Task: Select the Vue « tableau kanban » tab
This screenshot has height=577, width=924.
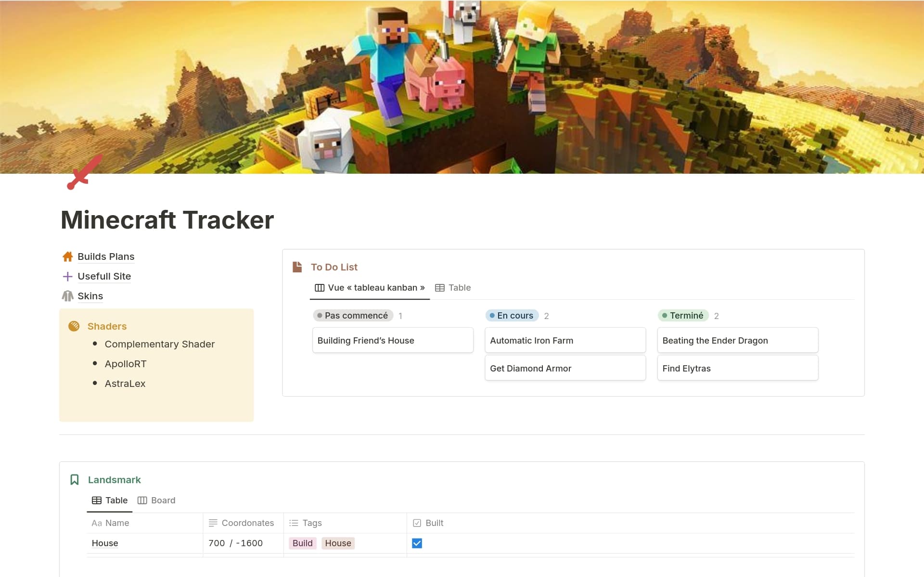Action: (x=370, y=288)
